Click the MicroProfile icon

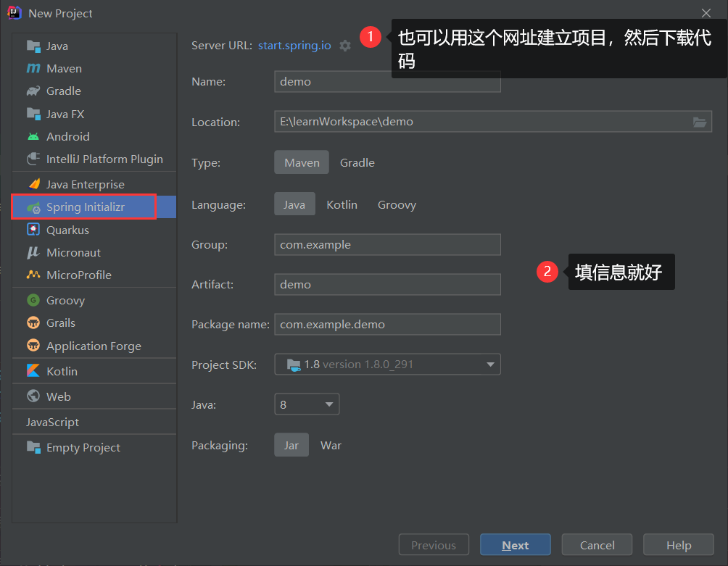[x=33, y=275]
